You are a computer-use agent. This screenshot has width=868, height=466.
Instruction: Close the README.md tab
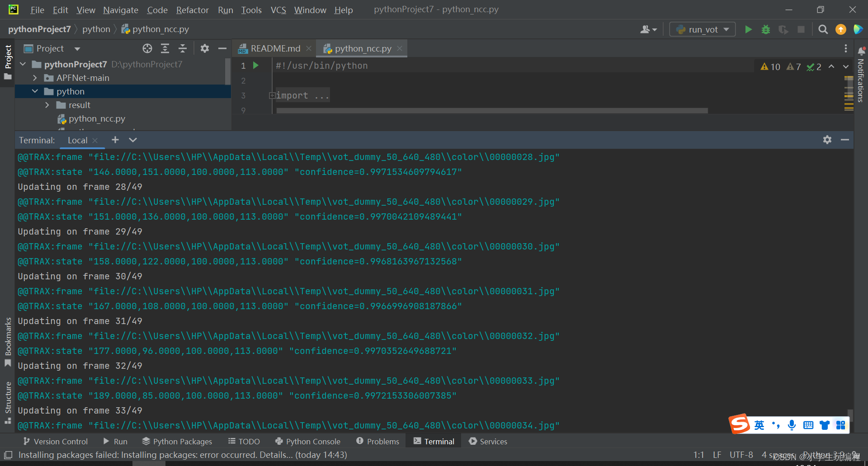coord(309,48)
